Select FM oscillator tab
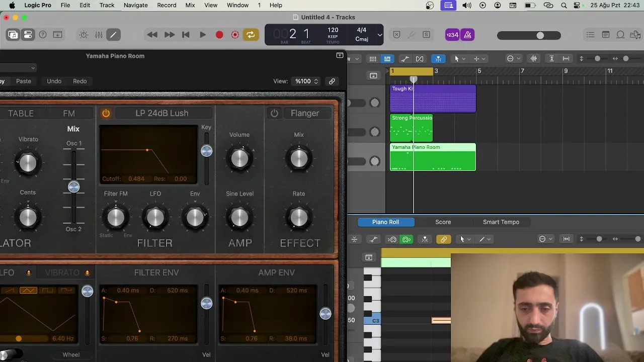 tap(69, 113)
